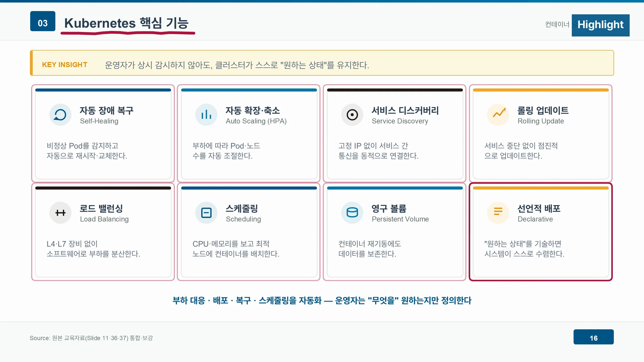
Task: Click the Auto Scaling bar chart icon
Action: point(206,115)
